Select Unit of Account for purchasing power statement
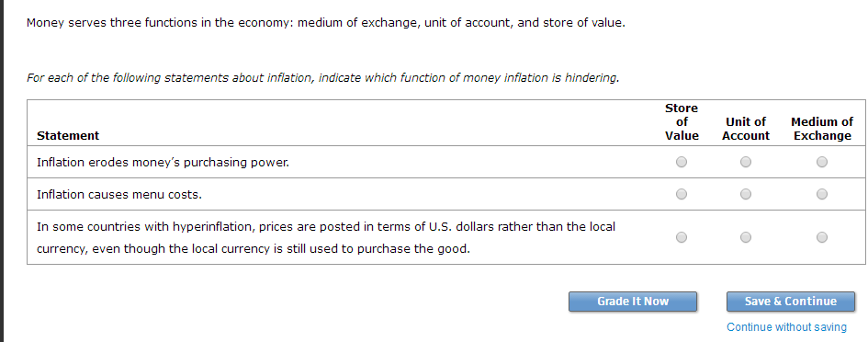The width and height of the screenshot is (868, 342). [x=746, y=162]
